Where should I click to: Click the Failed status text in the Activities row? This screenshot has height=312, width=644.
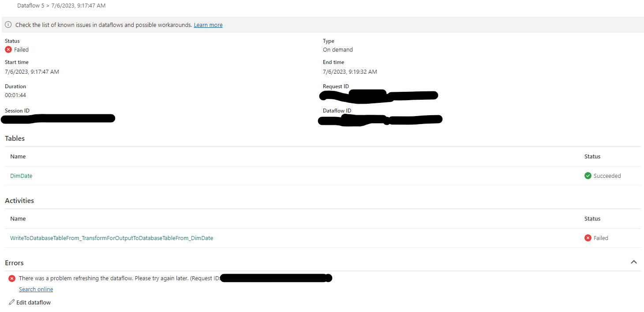[x=601, y=238]
